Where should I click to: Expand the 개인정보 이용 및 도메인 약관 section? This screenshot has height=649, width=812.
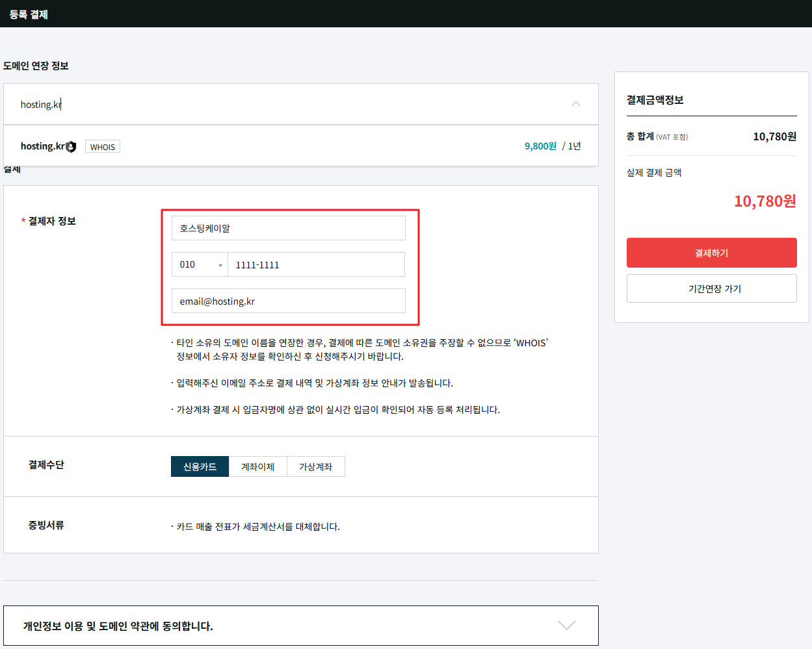(567, 626)
